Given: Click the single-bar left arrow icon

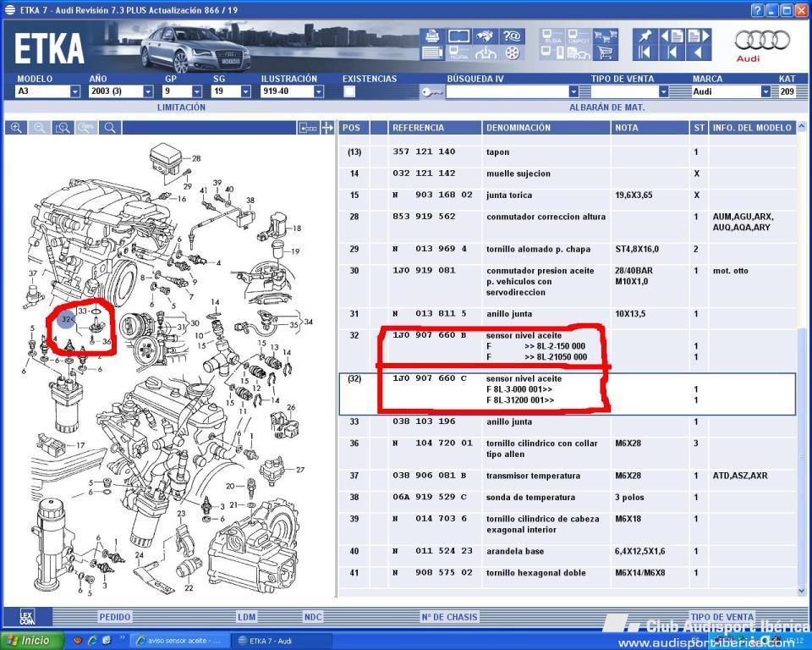Looking at the screenshot, I should [x=672, y=52].
